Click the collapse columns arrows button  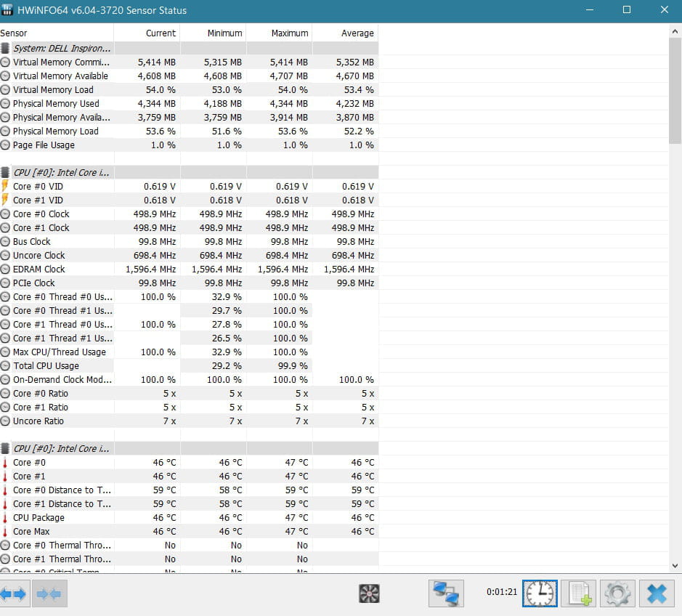49,593
